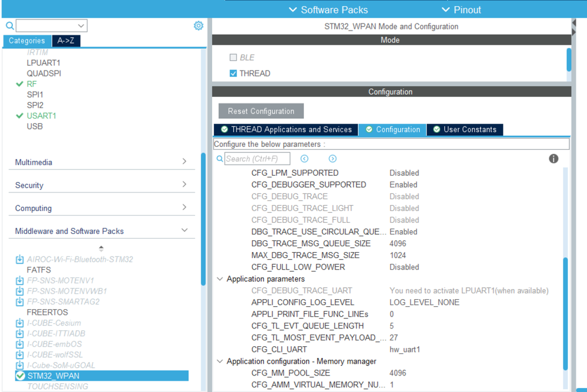The width and height of the screenshot is (587, 392).
Task: Click download icon beside FP-SNS-SMARTAG2
Action: coord(19,301)
